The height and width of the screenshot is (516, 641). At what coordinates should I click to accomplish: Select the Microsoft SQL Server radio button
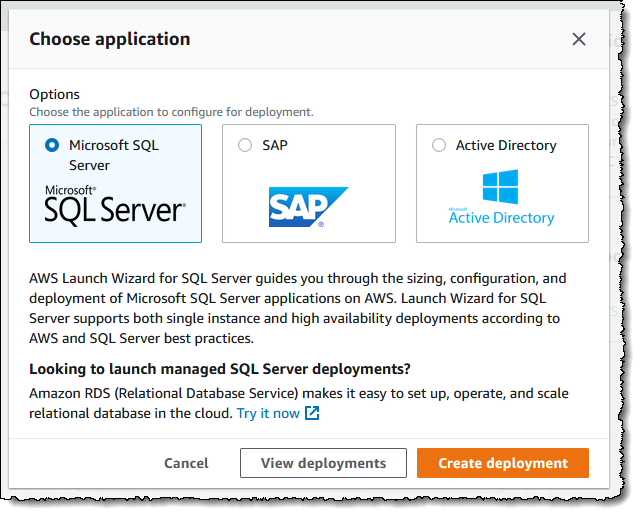(52, 145)
